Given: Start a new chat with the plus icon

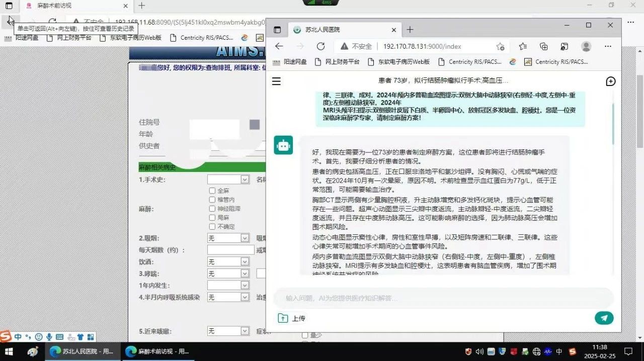Looking at the screenshot, I should coord(610,81).
